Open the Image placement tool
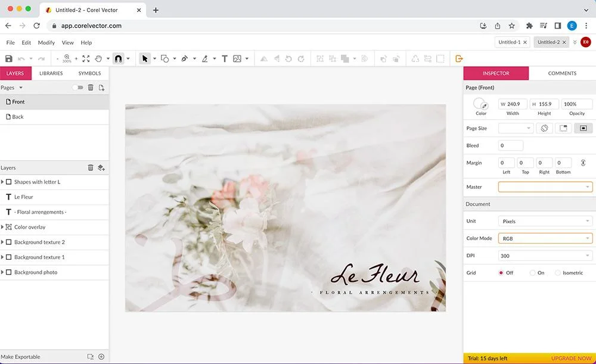The image size is (596, 364). point(238,58)
